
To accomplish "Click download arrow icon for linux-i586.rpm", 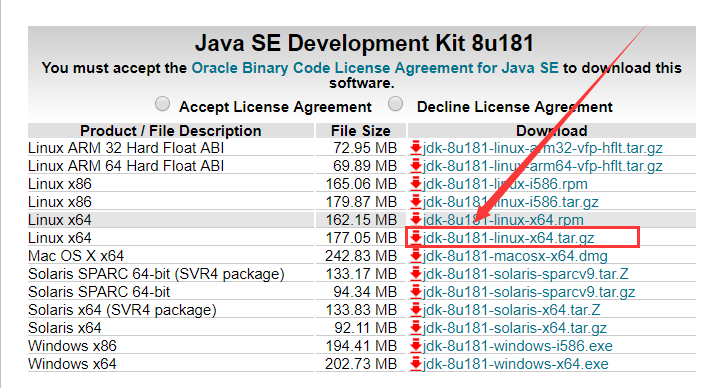I will tap(416, 183).
